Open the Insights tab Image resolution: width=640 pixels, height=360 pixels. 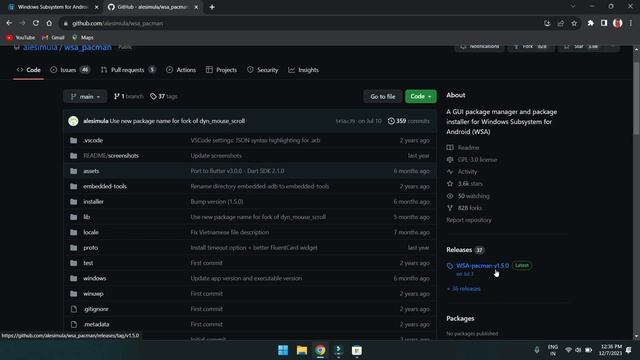(x=303, y=70)
